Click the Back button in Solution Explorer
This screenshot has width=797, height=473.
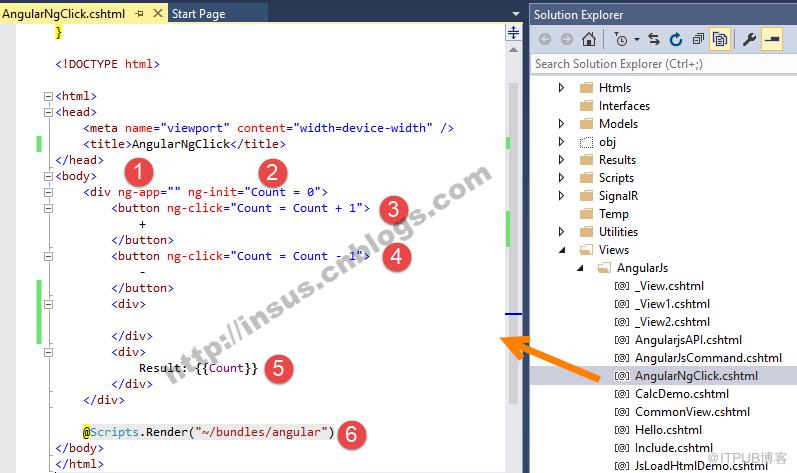[545, 39]
